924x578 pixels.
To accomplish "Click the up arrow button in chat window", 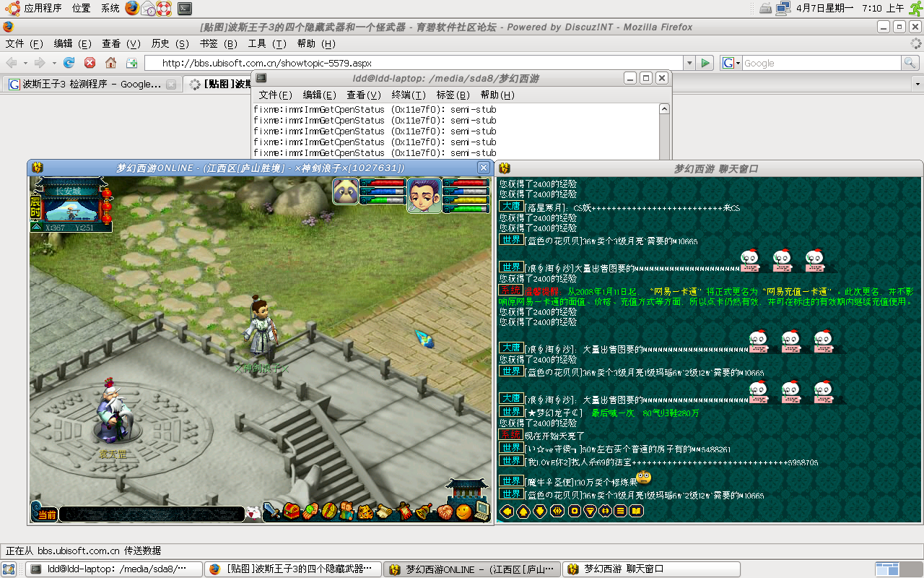I will (x=523, y=511).
